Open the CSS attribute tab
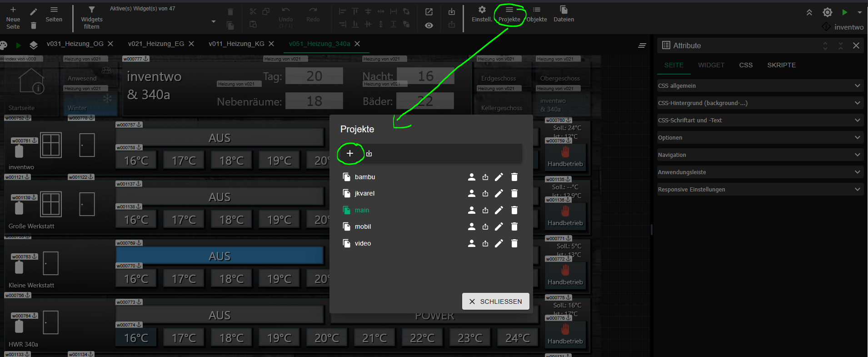This screenshot has height=357, width=868. click(746, 65)
